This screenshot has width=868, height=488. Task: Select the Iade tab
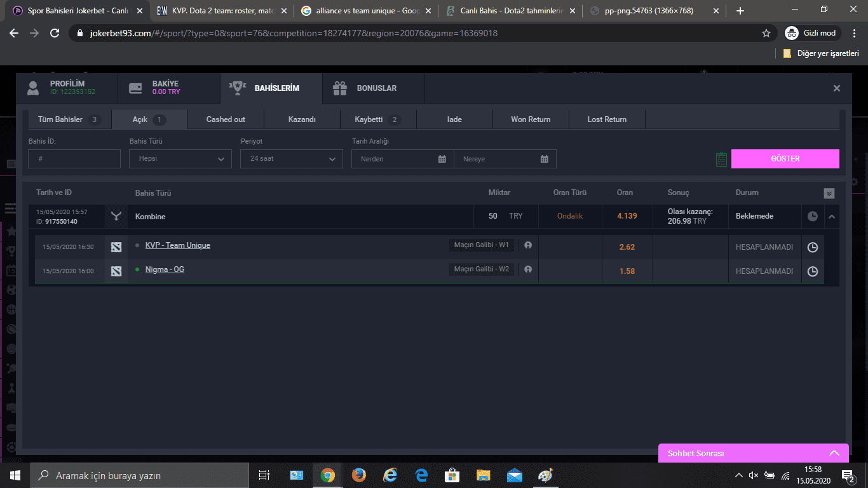coord(454,119)
